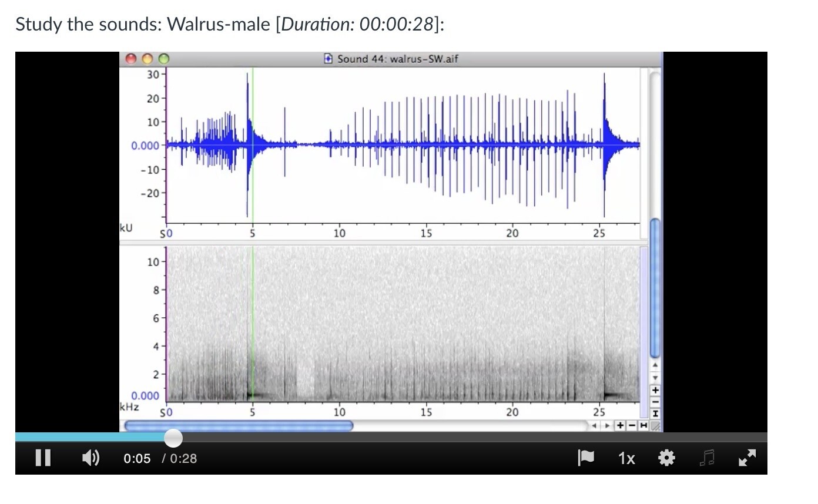Click the vertical scroll-up arrow
The image size is (818, 504).
pyautogui.click(x=655, y=365)
